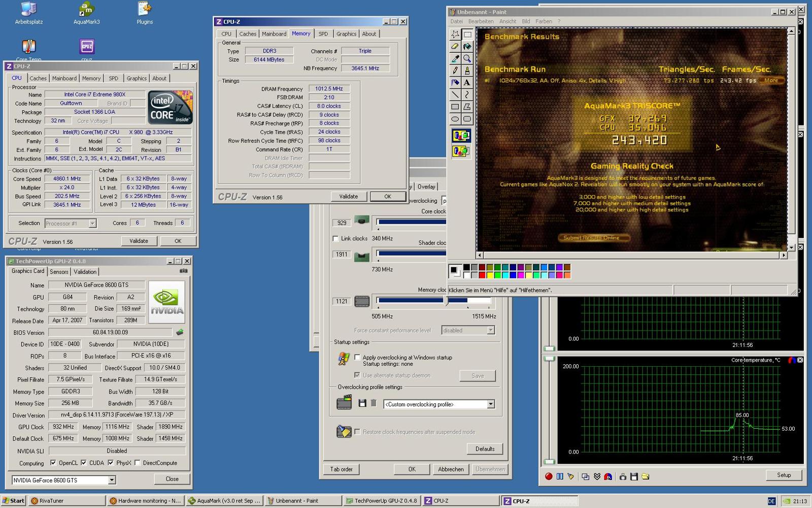Select the Pick Color eyedropper tool
Image resolution: width=812 pixels, height=508 pixels.
coord(455,58)
